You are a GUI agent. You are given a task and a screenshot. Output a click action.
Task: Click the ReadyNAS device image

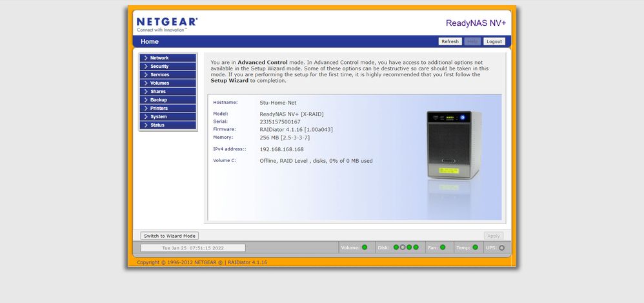[x=454, y=145]
